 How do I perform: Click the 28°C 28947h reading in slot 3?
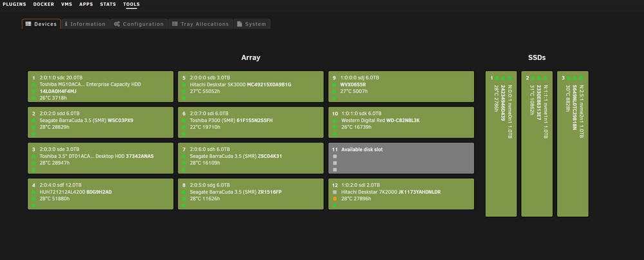[55, 163]
